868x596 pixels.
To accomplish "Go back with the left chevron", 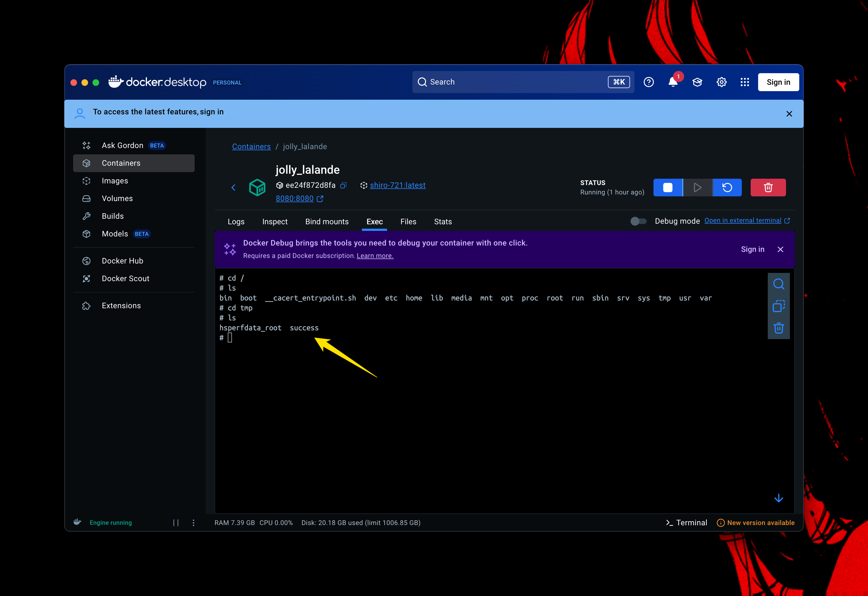I will (x=234, y=188).
